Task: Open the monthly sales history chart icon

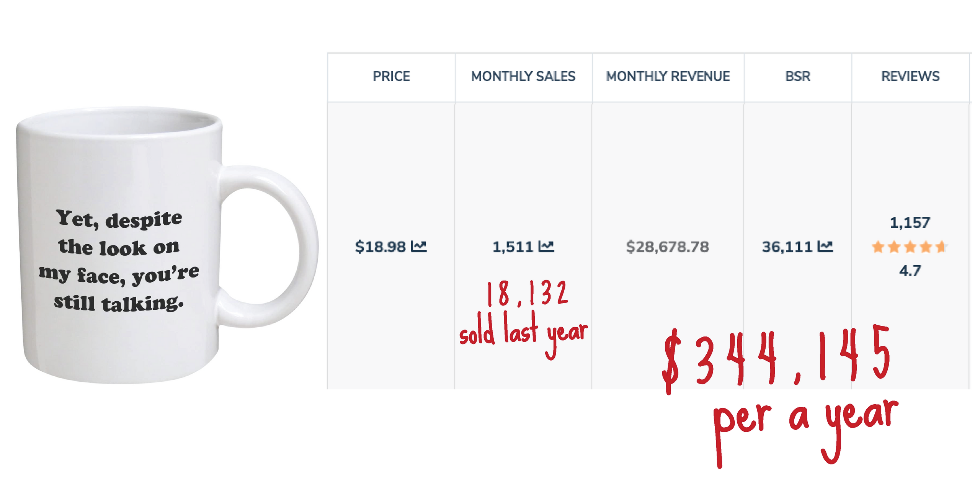Action: (x=546, y=247)
